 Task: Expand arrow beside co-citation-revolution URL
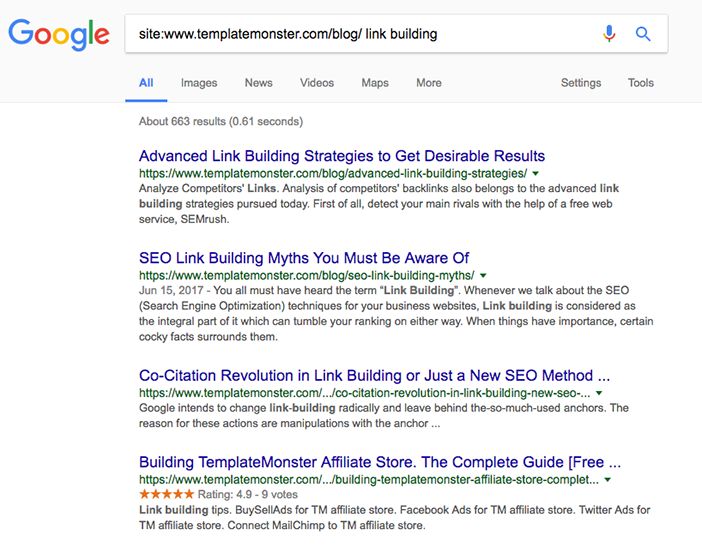599,394
